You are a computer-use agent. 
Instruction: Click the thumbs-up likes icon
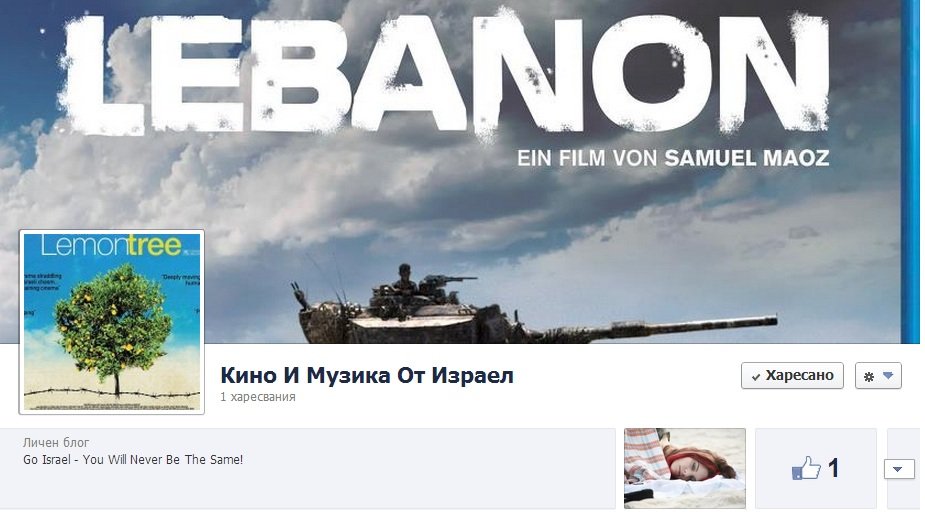coord(806,468)
